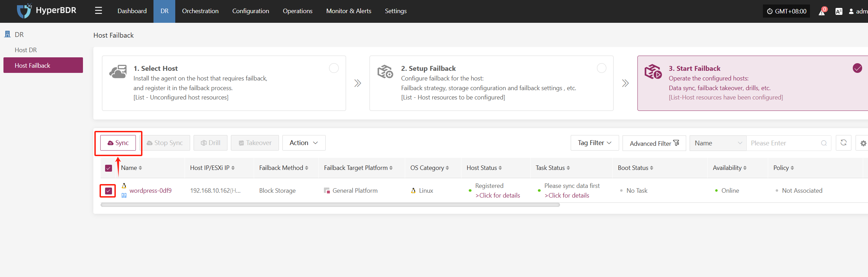Click the horizontal table scrollbar
The height and width of the screenshot is (277, 868).
(330, 205)
